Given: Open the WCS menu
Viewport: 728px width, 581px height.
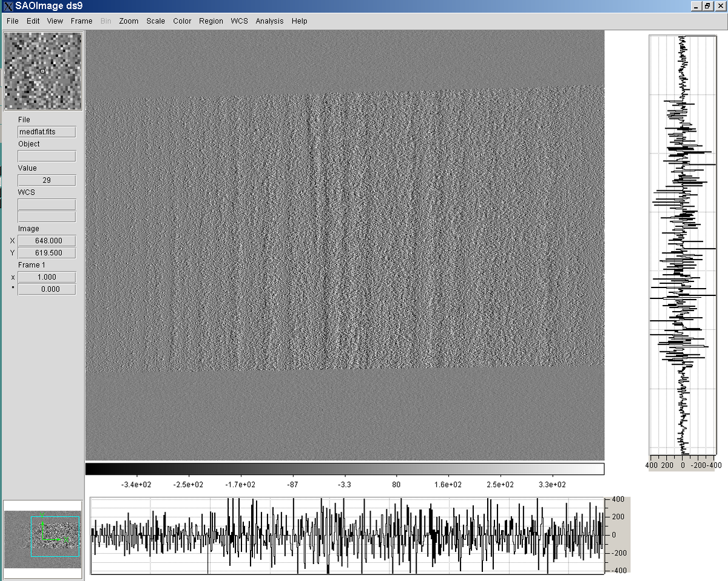Looking at the screenshot, I should 238,21.
